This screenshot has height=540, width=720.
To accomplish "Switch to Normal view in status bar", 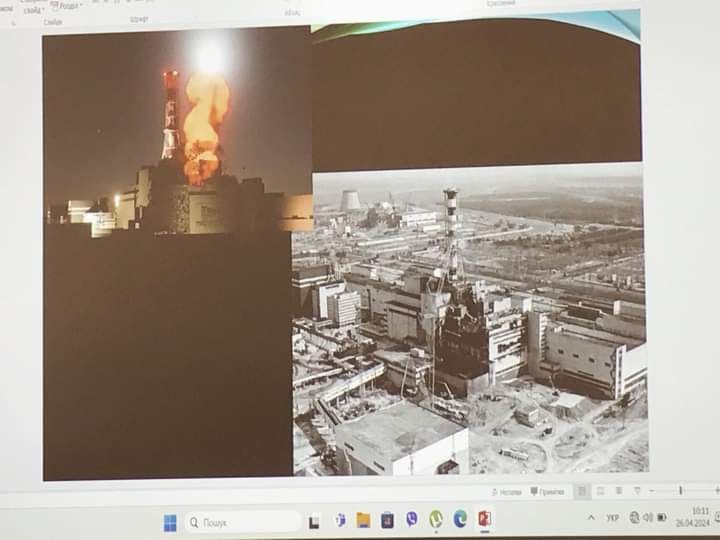I will [584, 491].
